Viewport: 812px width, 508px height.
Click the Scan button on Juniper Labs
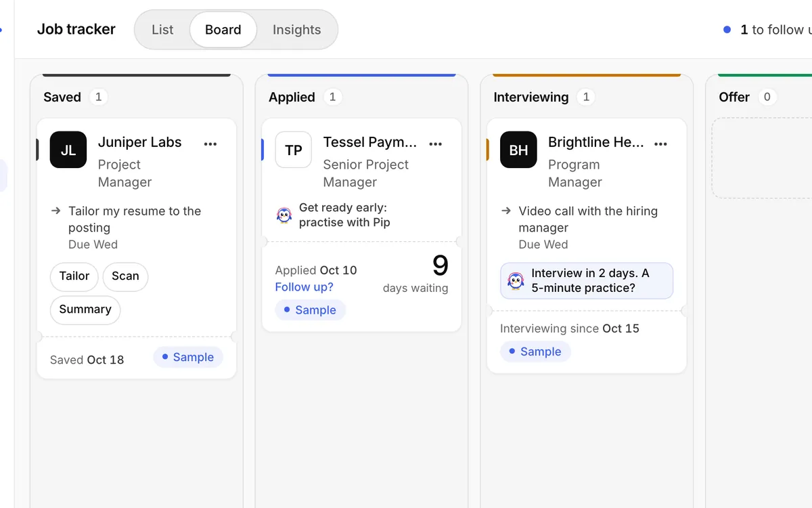click(125, 276)
